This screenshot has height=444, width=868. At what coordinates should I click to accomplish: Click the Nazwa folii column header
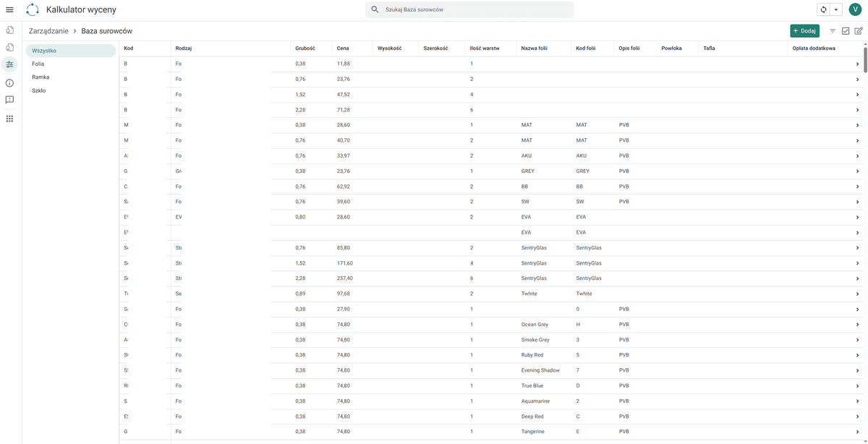pos(534,48)
